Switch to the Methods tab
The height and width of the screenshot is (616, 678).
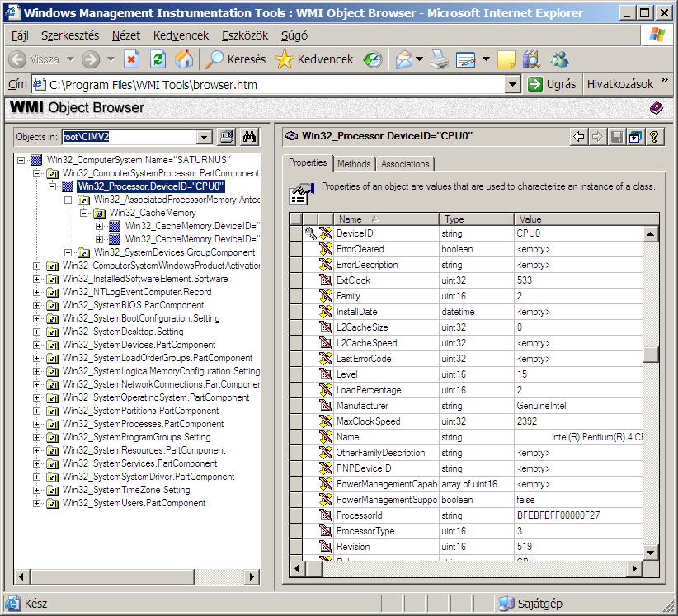point(354,164)
